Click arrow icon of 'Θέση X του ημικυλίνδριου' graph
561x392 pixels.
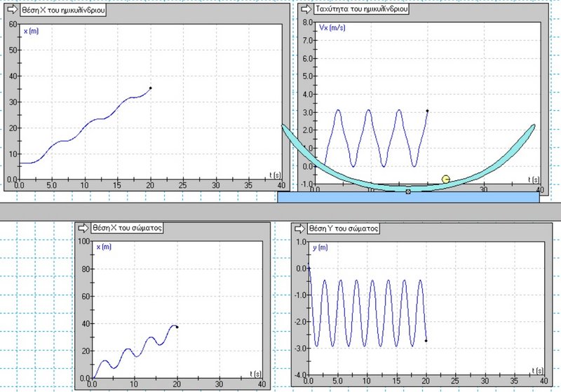click(x=13, y=10)
